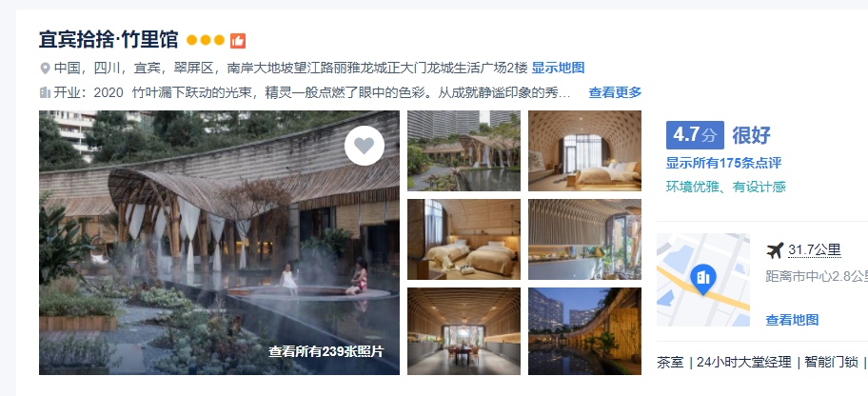Open the twin beds room thumbnail

[x=464, y=239]
